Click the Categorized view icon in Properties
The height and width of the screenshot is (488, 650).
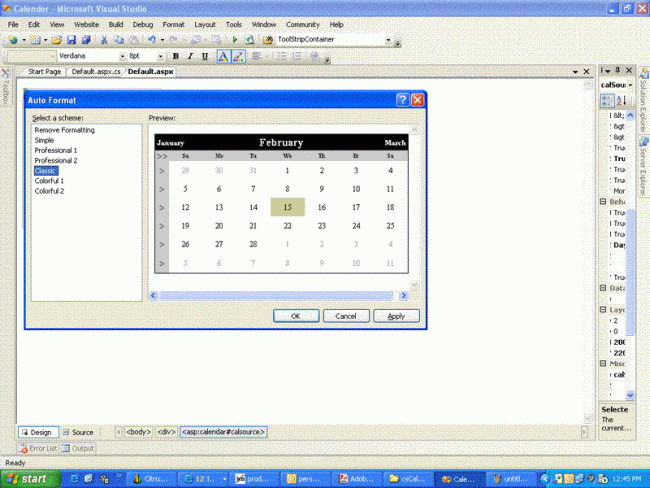tap(607, 100)
